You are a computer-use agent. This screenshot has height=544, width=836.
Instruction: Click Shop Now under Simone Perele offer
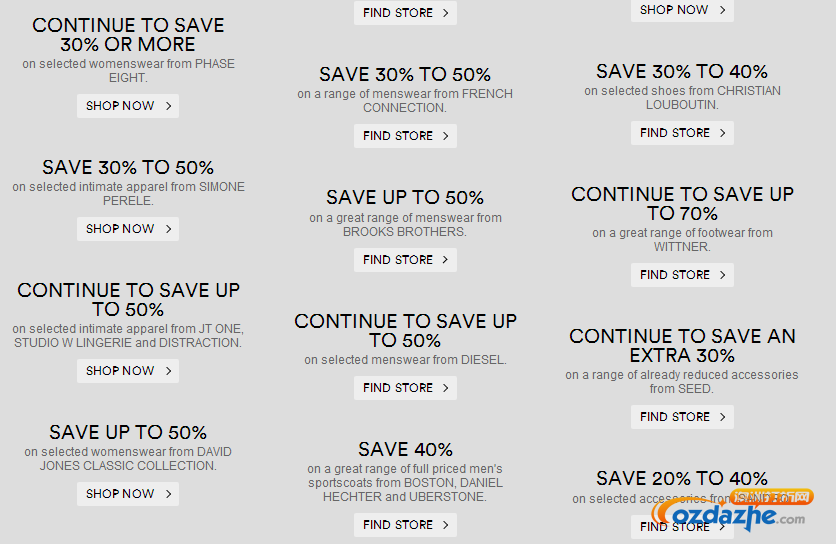(128, 228)
